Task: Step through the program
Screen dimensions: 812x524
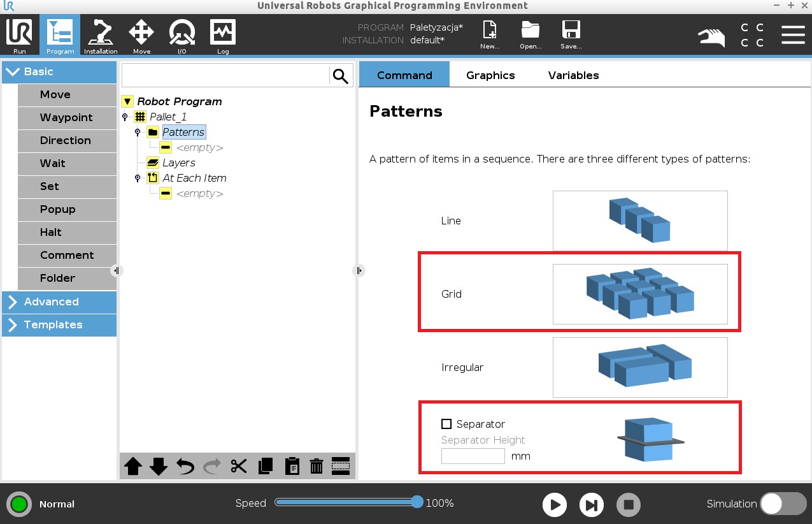Action: [592, 505]
